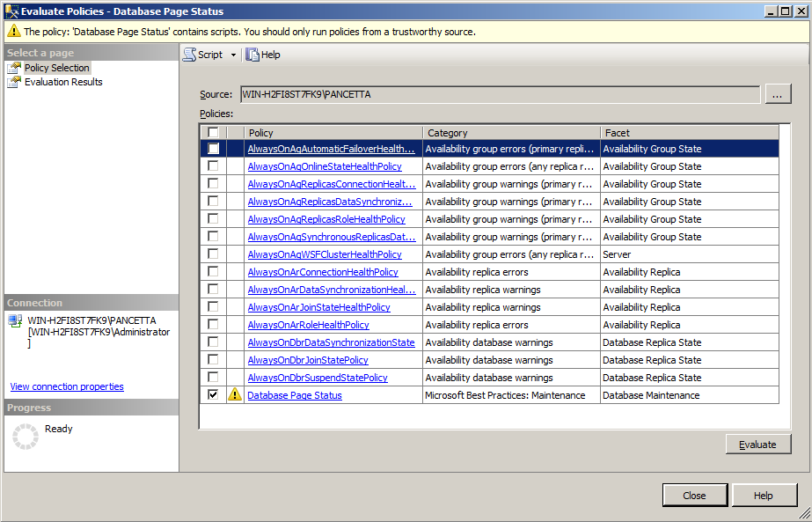Screen dimensions: 812x522
Task: Check the AlwaysOnDbrDataSynchronizationState checkbox
Action: click(x=213, y=342)
